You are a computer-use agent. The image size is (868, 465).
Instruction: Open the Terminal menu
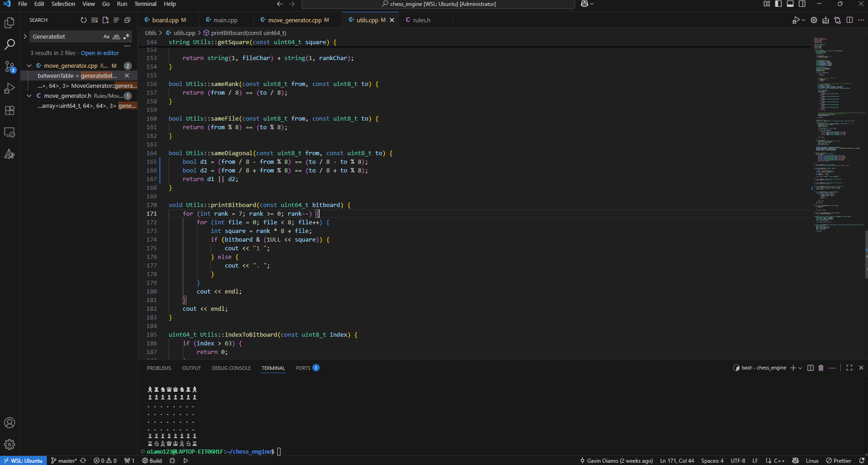pyautogui.click(x=145, y=4)
